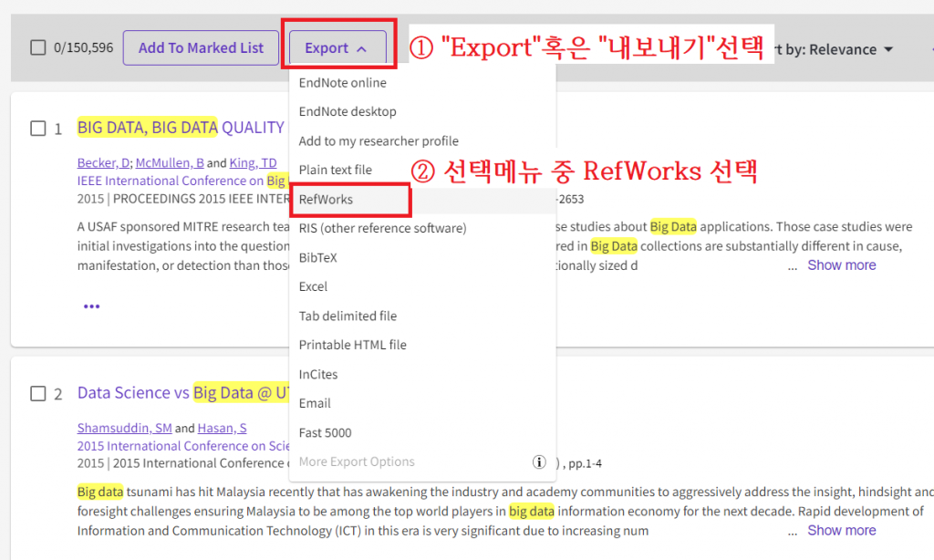The width and height of the screenshot is (934, 560).
Task: Select Plain text file export
Action: coord(335,171)
